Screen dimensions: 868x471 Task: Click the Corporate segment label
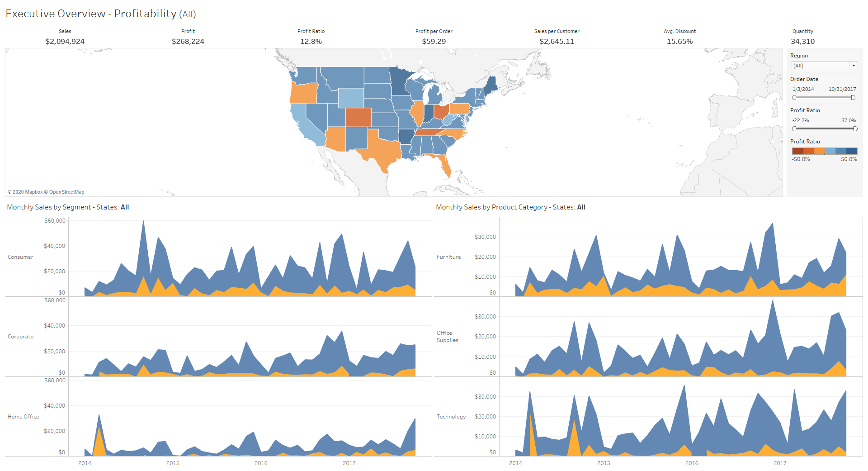coord(20,337)
